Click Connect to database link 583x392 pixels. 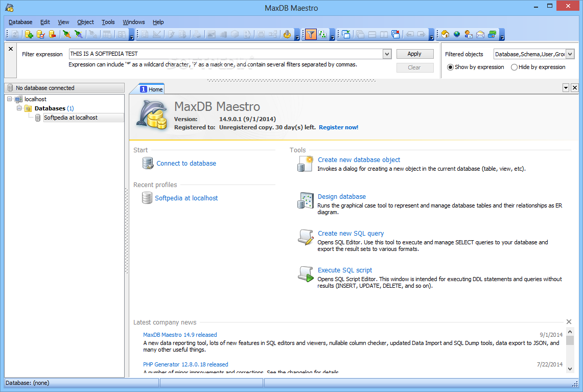186,163
